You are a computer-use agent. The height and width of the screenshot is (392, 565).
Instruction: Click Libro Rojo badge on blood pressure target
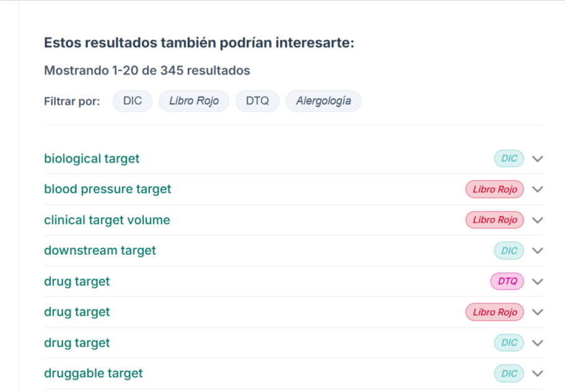(x=494, y=189)
